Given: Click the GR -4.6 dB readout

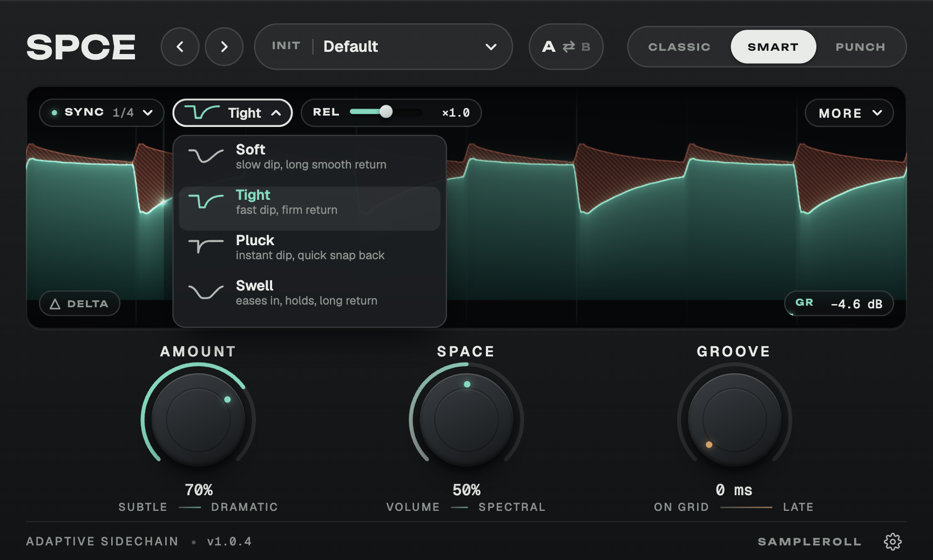Looking at the screenshot, I should [839, 303].
